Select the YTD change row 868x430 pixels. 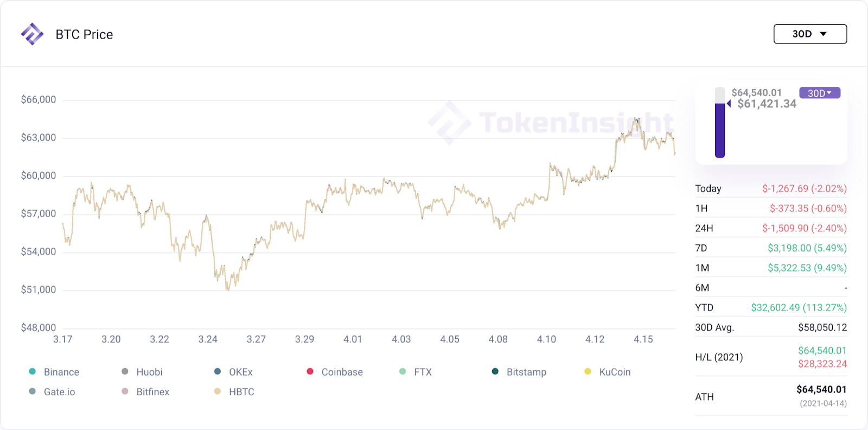tap(771, 307)
